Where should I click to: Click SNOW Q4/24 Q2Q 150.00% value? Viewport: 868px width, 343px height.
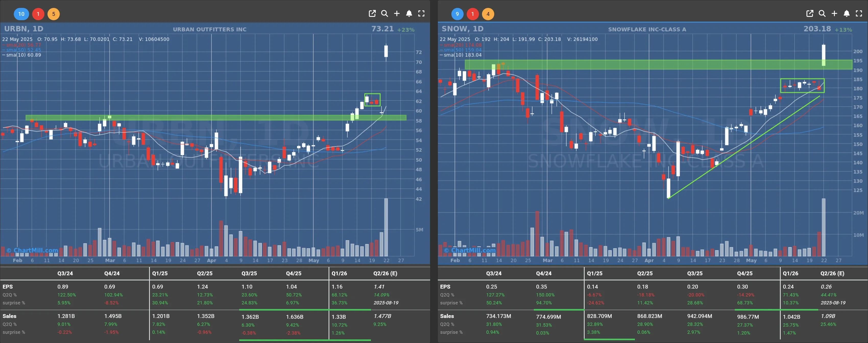[x=545, y=295]
